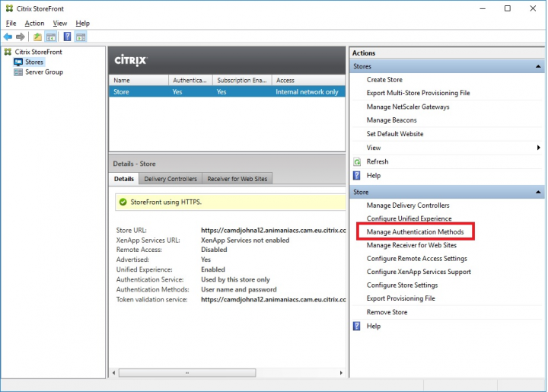Click Create Store action
This screenshot has width=548, height=392.
384,80
